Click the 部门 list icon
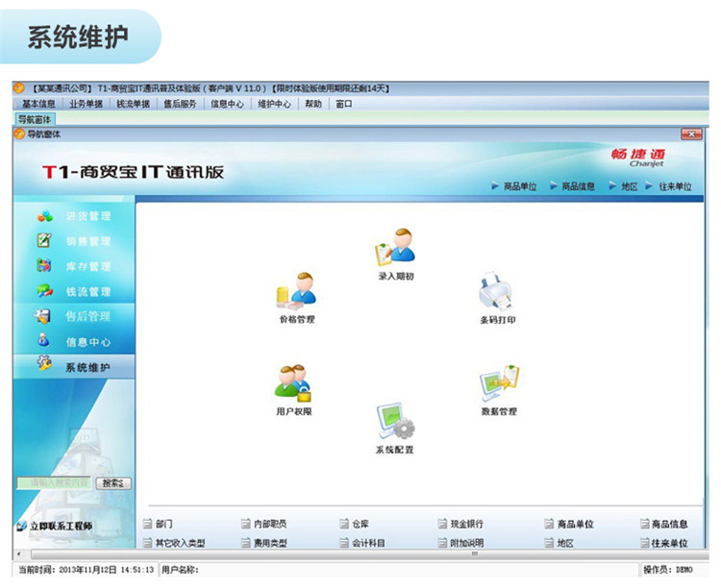Screen dimensions: 721x588 pos(147,524)
